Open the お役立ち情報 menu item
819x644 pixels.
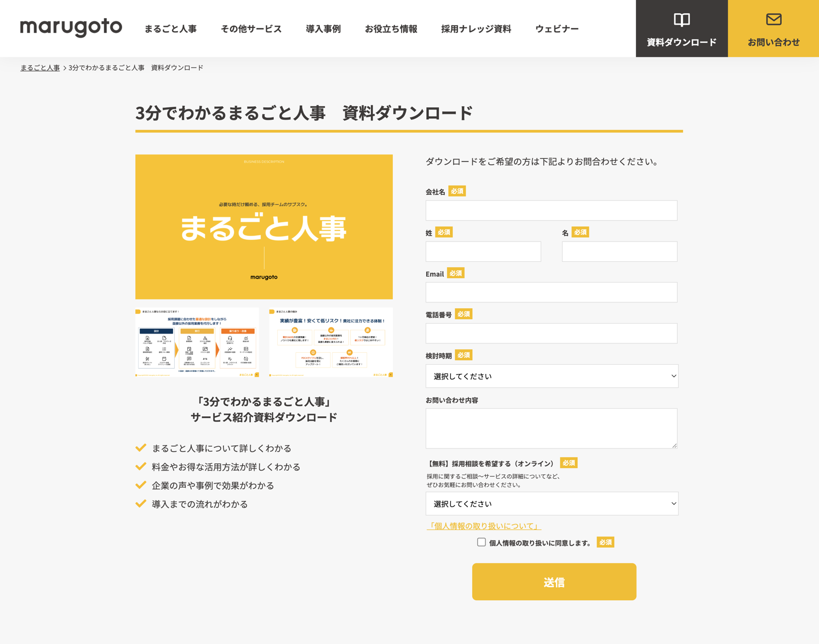pyautogui.click(x=391, y=28)
